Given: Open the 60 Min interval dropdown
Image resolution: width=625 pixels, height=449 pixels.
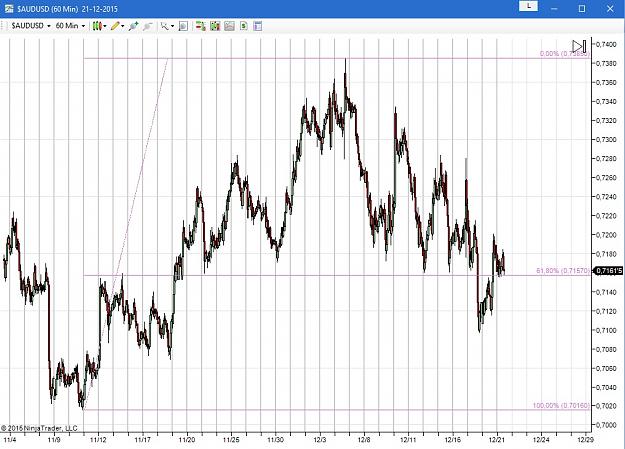Looking at the screenshot, I should coord(70,26).
